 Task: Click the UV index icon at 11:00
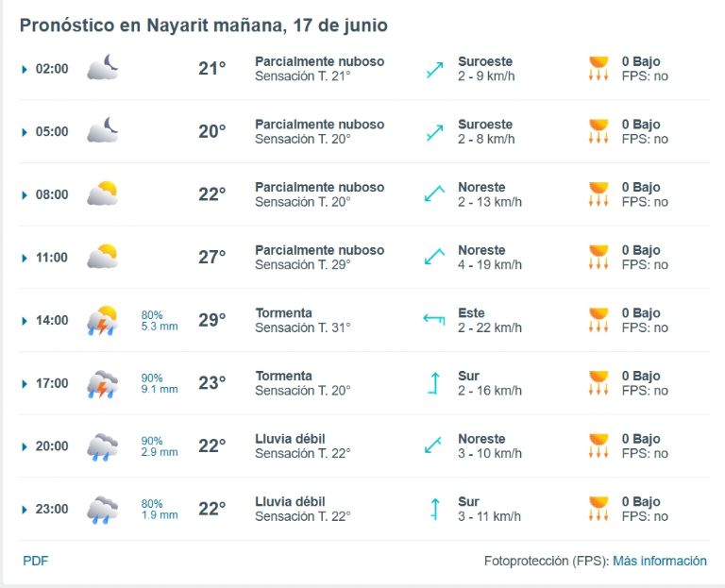coord(599,257)
